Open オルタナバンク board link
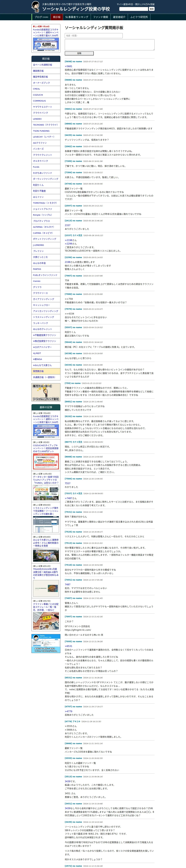Screen dimensions: 186x868 point(46,161)
